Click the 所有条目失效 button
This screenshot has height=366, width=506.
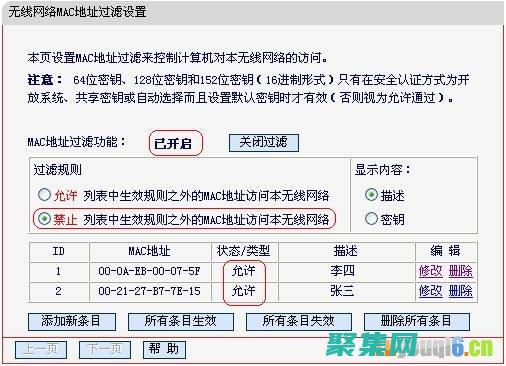299,321
